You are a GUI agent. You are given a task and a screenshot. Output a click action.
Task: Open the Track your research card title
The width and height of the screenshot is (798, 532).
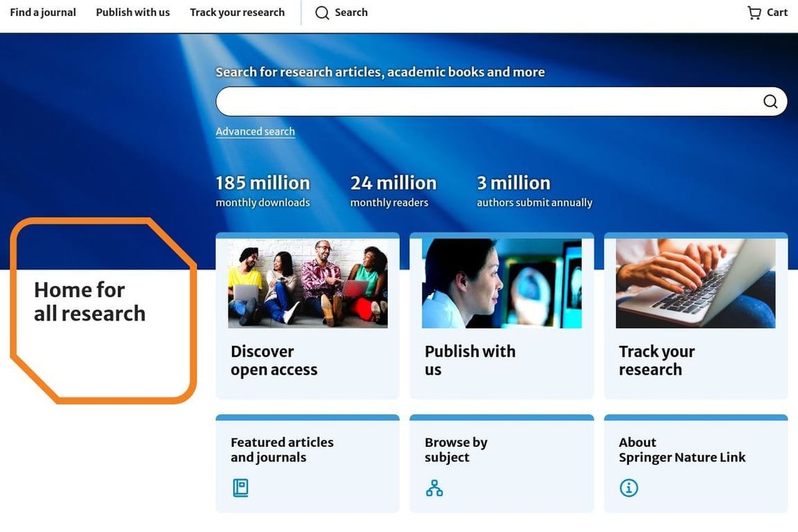657,360
